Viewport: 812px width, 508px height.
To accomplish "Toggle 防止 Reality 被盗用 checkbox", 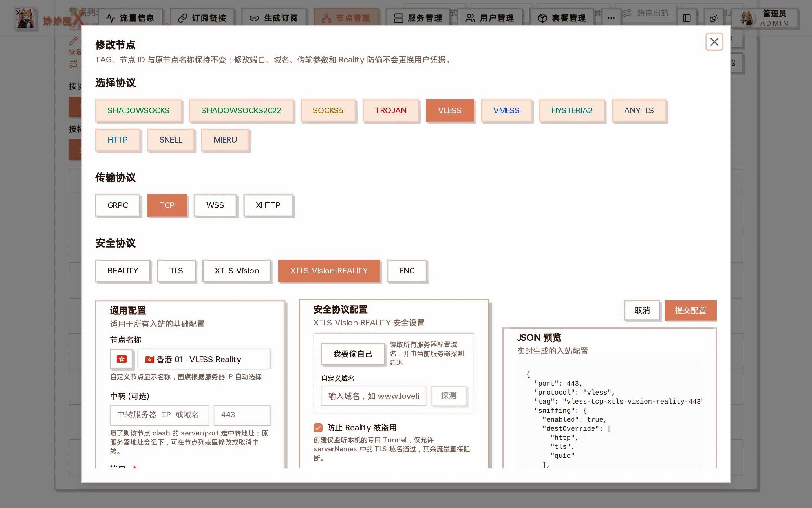I will tap(318, 428).
